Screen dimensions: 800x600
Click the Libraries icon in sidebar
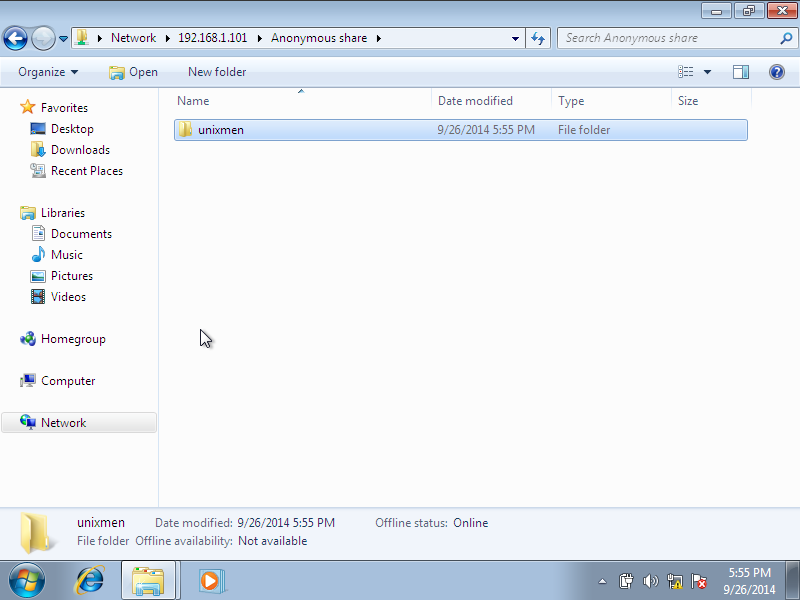point(28,212)
